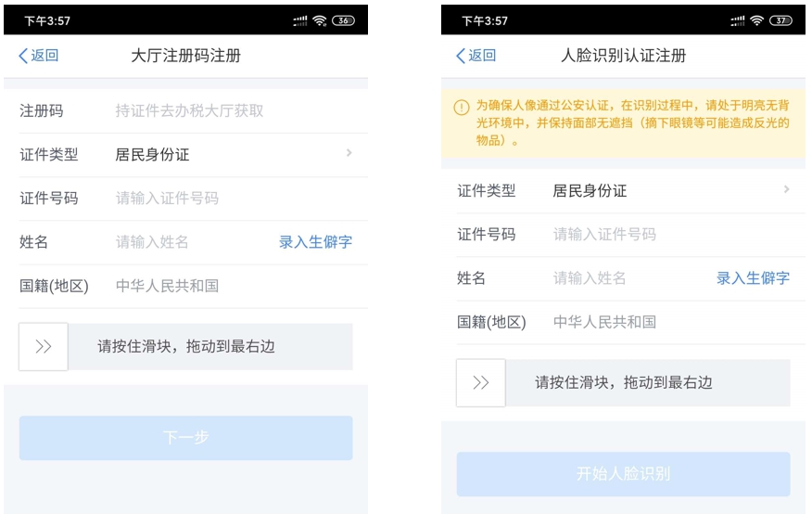Click the double-arrow slider handle on left screen
This screenshot has height=514, width=812.
click(x=44, y=347)
